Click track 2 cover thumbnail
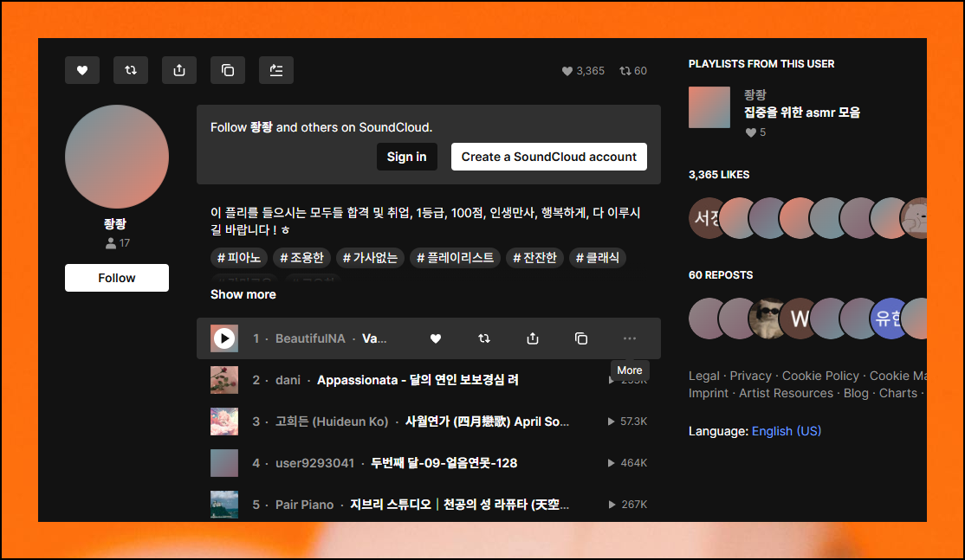 (x=224, y=380)
